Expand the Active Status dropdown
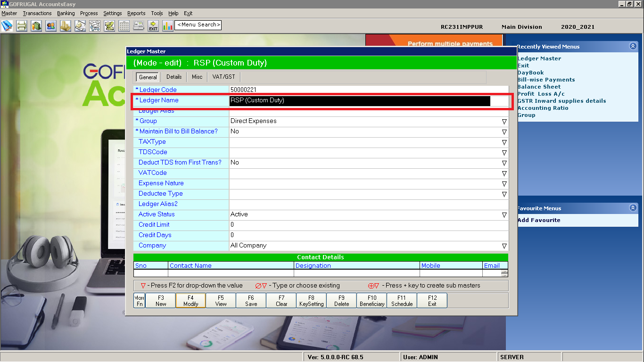Screen dimensions: 644x362 tap(504, 215)
